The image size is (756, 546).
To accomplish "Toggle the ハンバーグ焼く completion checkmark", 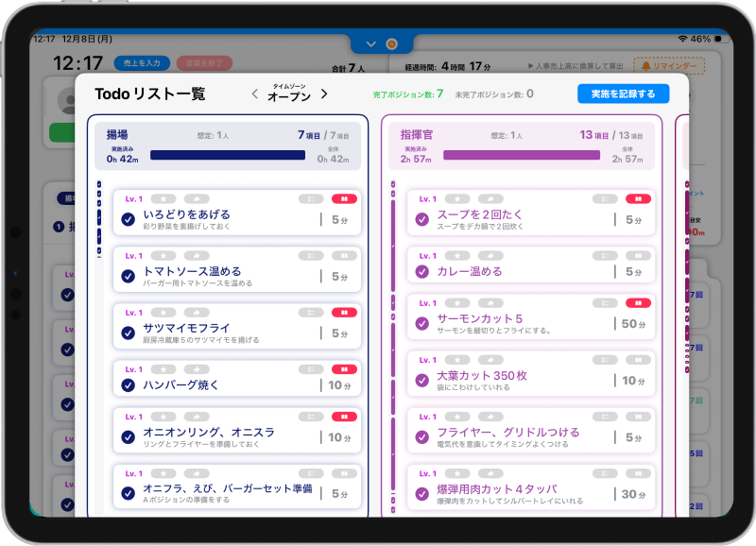I will pyautogui.click(x=129, y=385).
